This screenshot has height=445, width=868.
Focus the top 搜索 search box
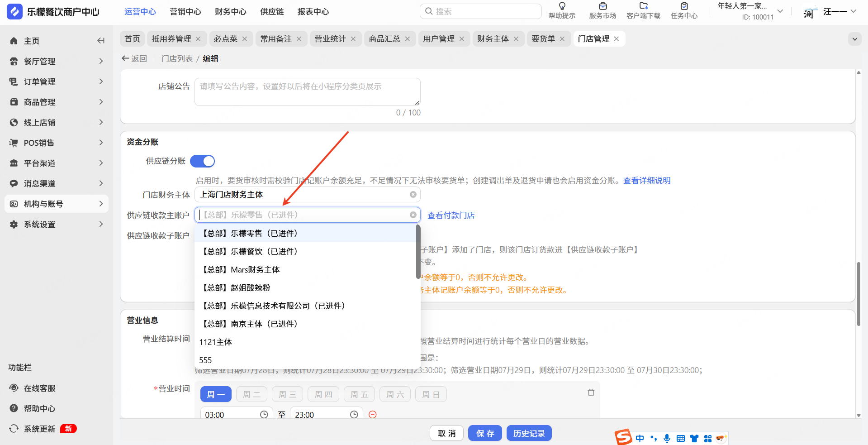pyautogui.click(x=481, y=11)
